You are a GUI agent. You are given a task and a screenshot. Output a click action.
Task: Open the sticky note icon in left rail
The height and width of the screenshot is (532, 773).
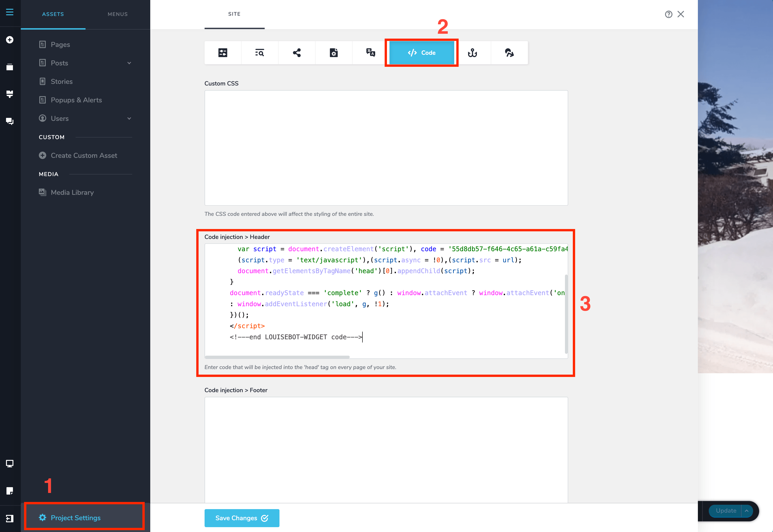click(x=10, y=491)
